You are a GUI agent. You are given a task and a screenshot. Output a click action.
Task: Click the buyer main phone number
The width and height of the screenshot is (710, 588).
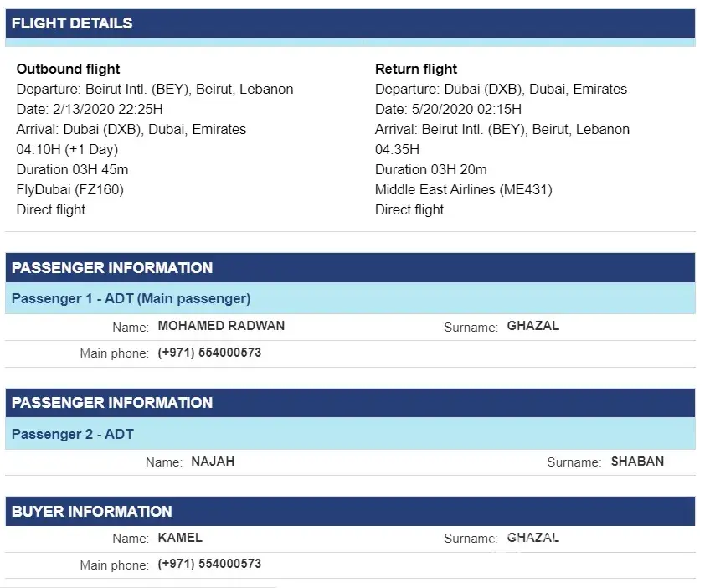[x=209, y=564]
